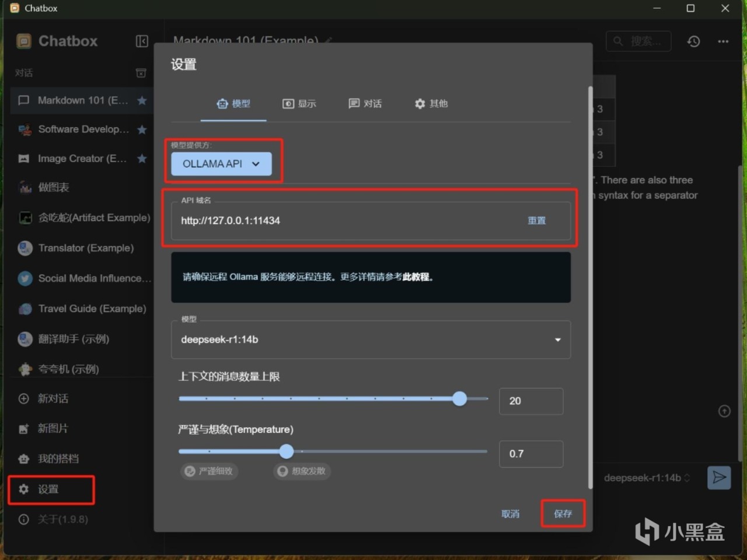Click the 做图表 chart icon
The height and width of the screenshot is (560, 747).
[x=25, y=187]
